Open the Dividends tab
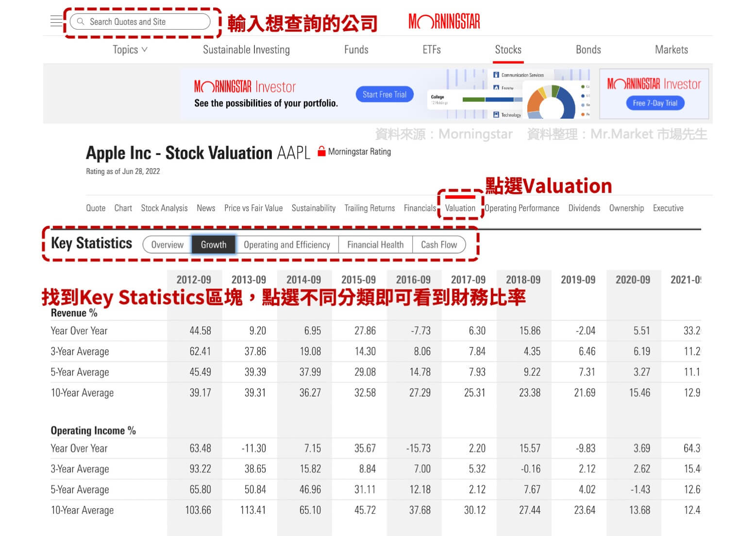 point(584,208)
